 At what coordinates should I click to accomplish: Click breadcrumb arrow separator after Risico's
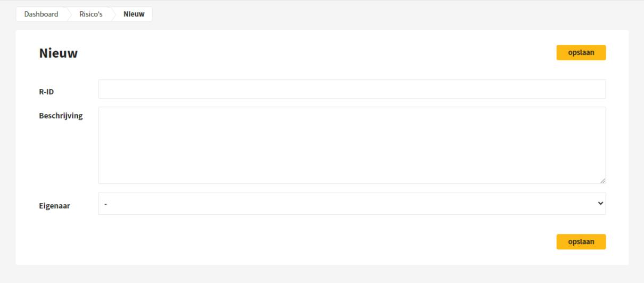[x=113, y=14]
